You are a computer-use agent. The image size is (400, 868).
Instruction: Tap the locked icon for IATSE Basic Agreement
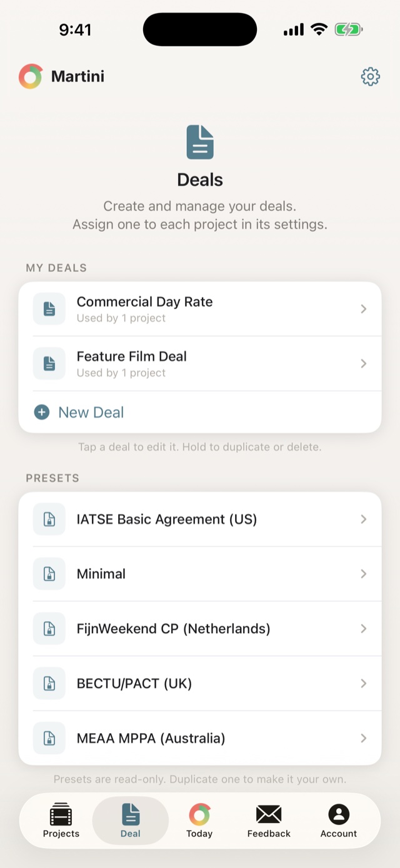click(49, 519)
